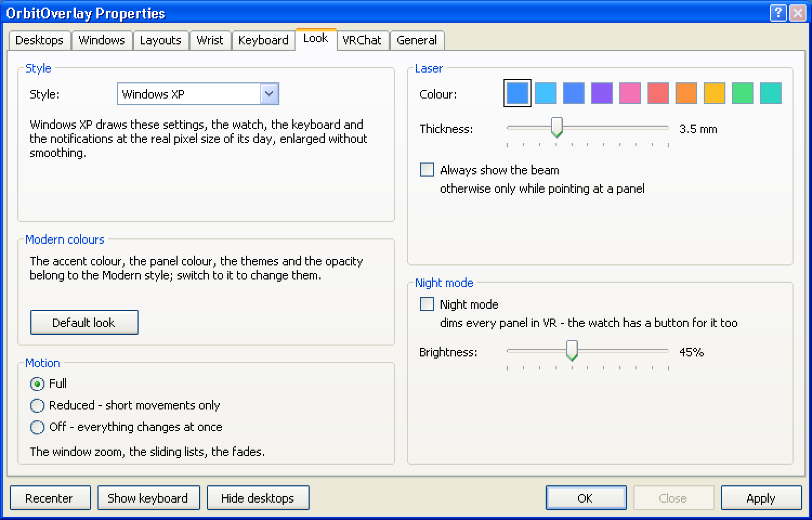Image resolution: width=812 pixels, height=520 pixels.
Task: Go to the Layouts tab
Action: pyautogui.click(x=160, y=40)
